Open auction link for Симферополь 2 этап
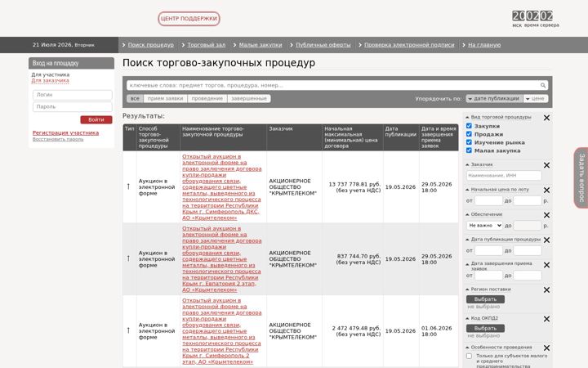The height and width of the screenshot is (368, 588). [221, 331]
